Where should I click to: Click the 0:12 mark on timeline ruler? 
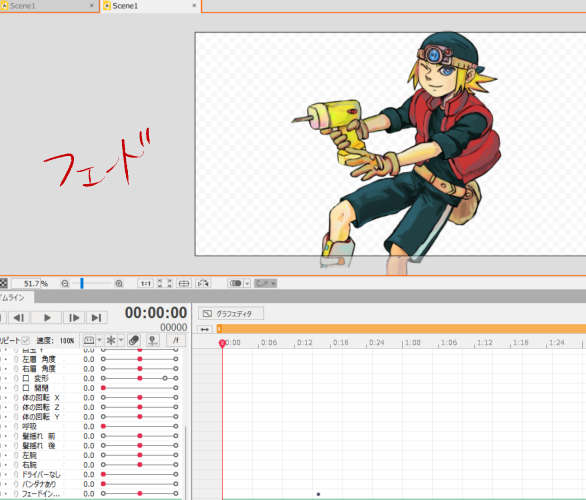(304, 343)
